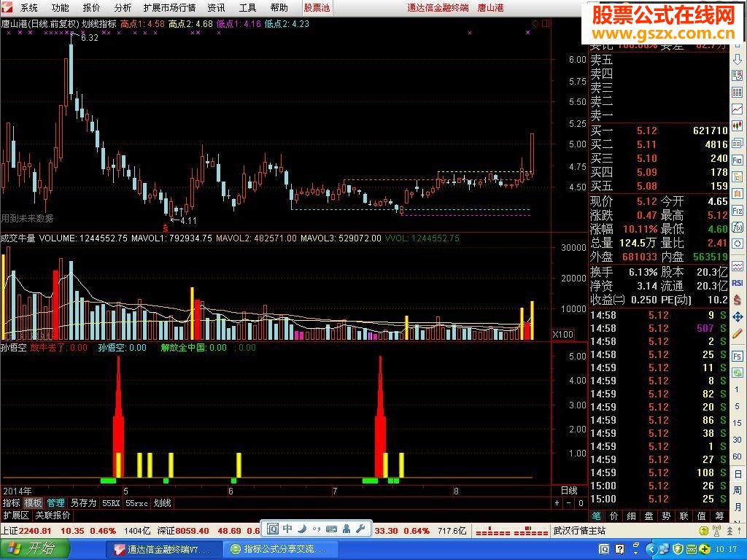Click the antenna signal icon in status bar
747x560 pixels.
click(716, 531)
